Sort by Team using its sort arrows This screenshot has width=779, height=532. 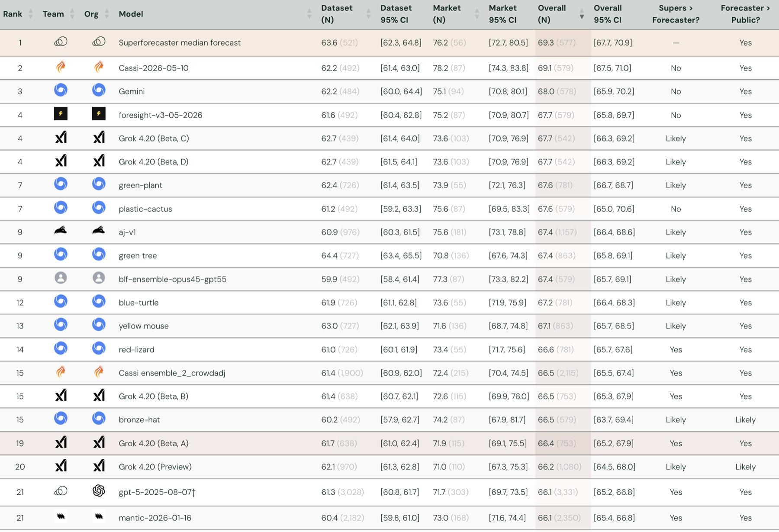(x=72, y=14)
